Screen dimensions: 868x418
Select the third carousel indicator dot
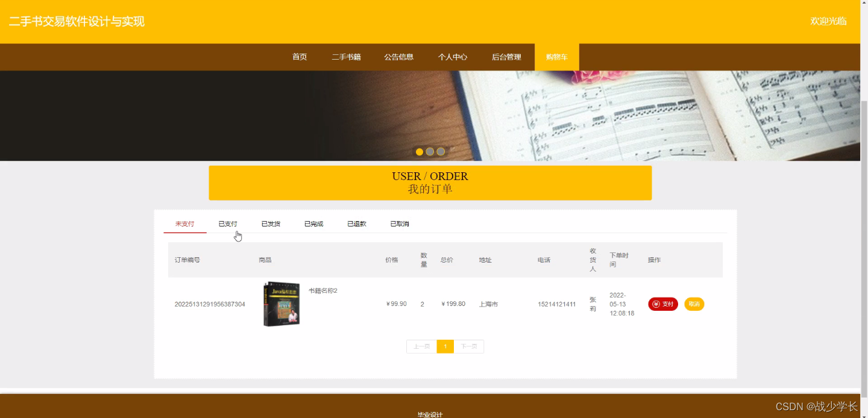click(441, 152)
